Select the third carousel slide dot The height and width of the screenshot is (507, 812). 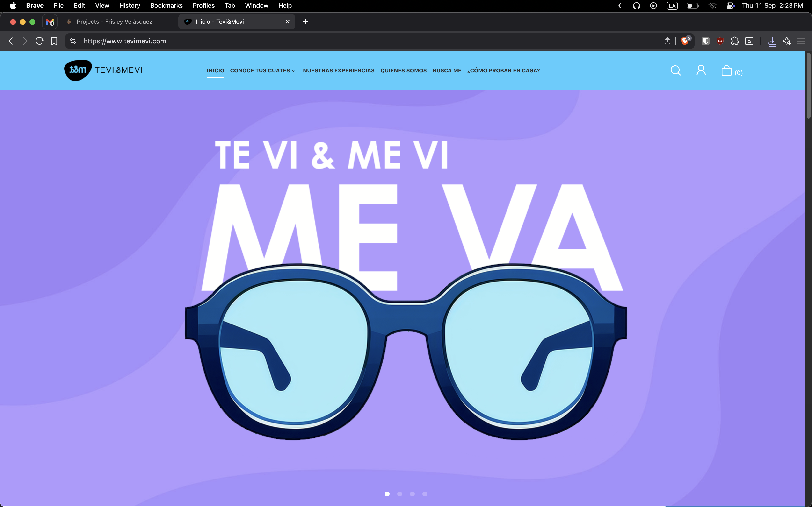[412, 494]
